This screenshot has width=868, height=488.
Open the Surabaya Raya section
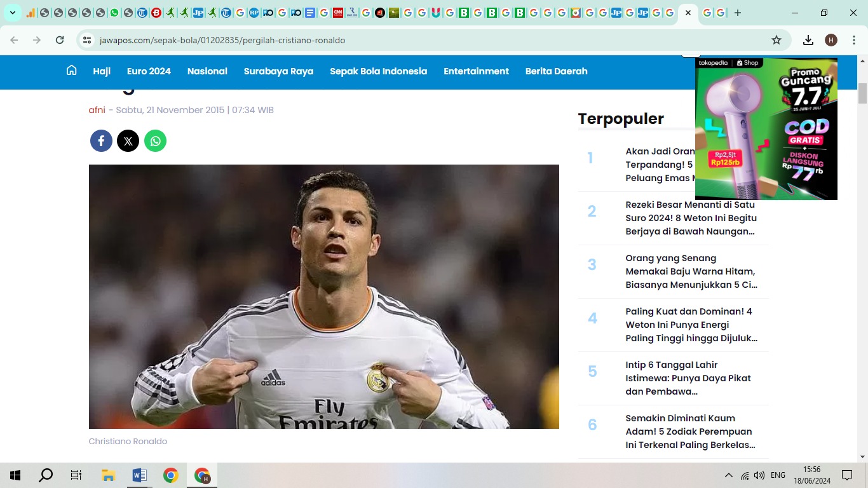[x=278, y=71]
